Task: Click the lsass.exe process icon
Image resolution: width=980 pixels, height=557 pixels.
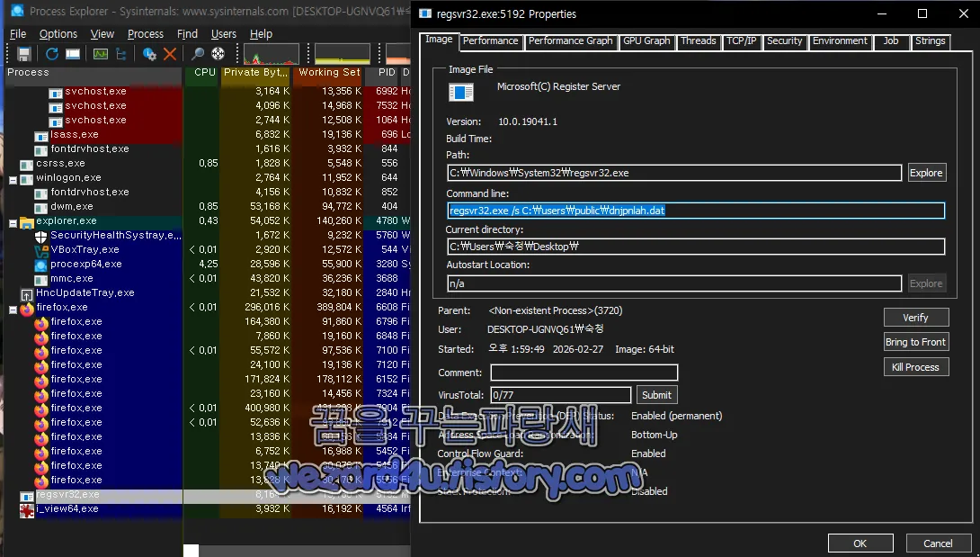Action: tap(40, 136)
